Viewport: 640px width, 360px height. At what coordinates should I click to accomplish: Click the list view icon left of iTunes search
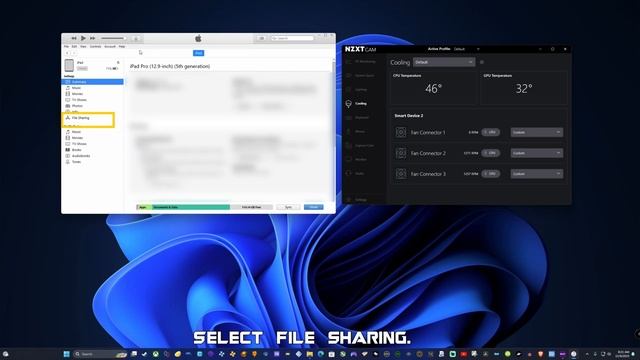click(261, 38)
